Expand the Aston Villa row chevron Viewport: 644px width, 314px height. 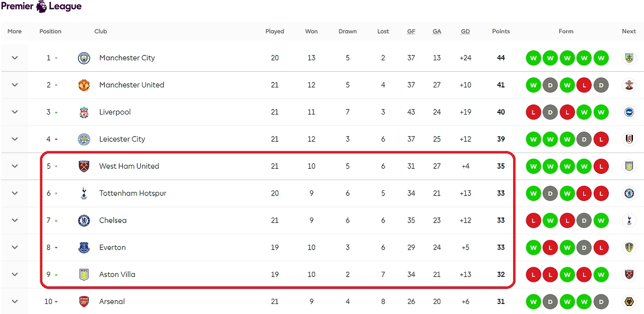coord(15,274)
